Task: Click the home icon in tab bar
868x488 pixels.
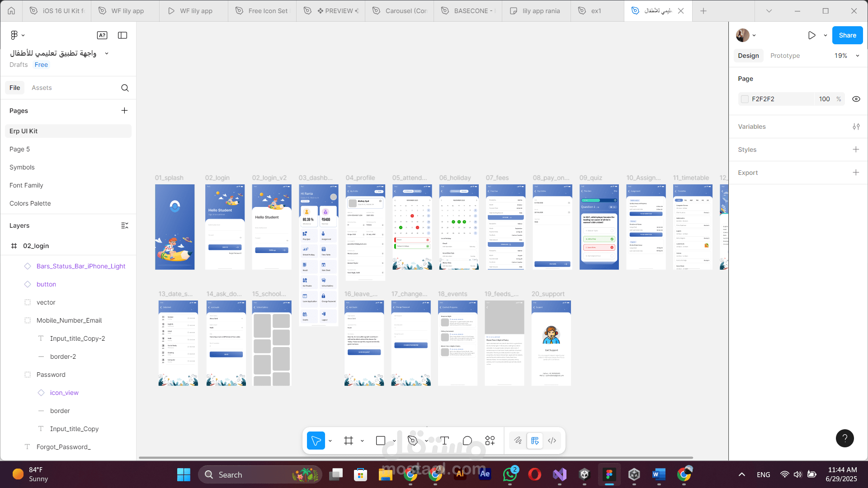Action: coord(11,11)
